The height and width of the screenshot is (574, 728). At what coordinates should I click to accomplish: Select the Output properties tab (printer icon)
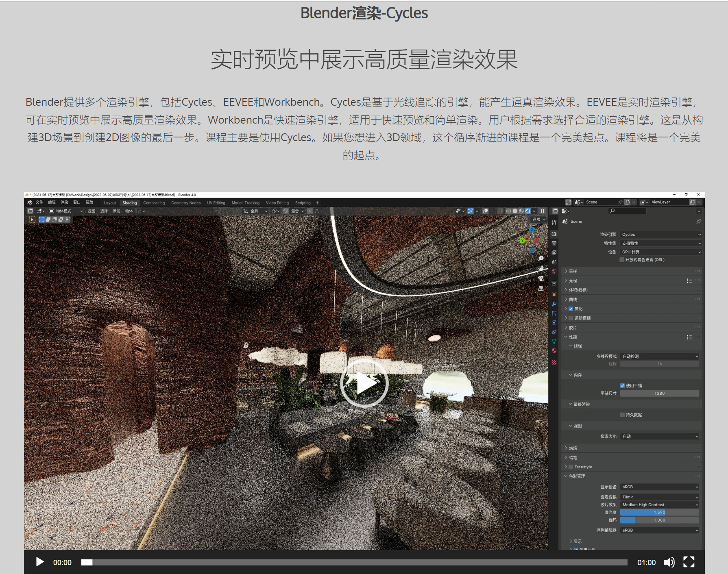554,243
